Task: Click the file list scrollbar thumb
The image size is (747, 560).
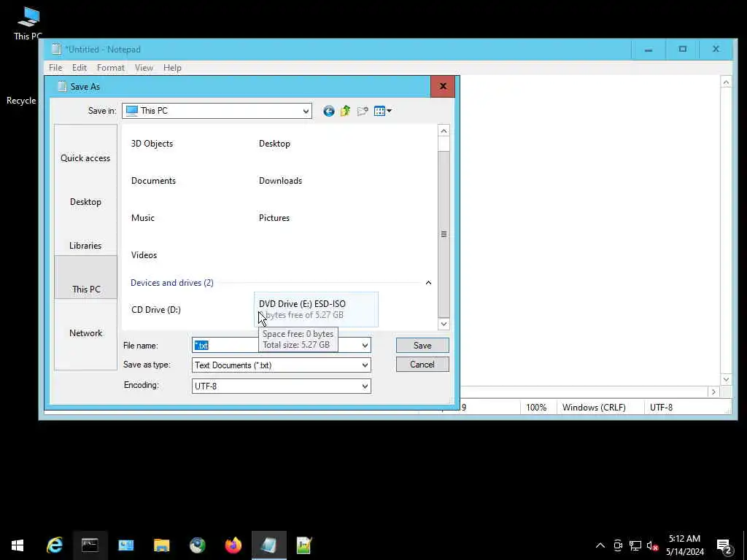Action: (444, 234)
